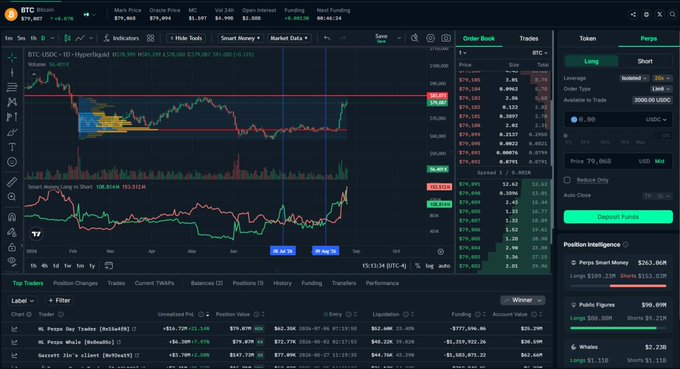The image size is (680, 369).
Task: Toggle stay-in-drawing-mode pencil lock icon
Action: point(12,232)
